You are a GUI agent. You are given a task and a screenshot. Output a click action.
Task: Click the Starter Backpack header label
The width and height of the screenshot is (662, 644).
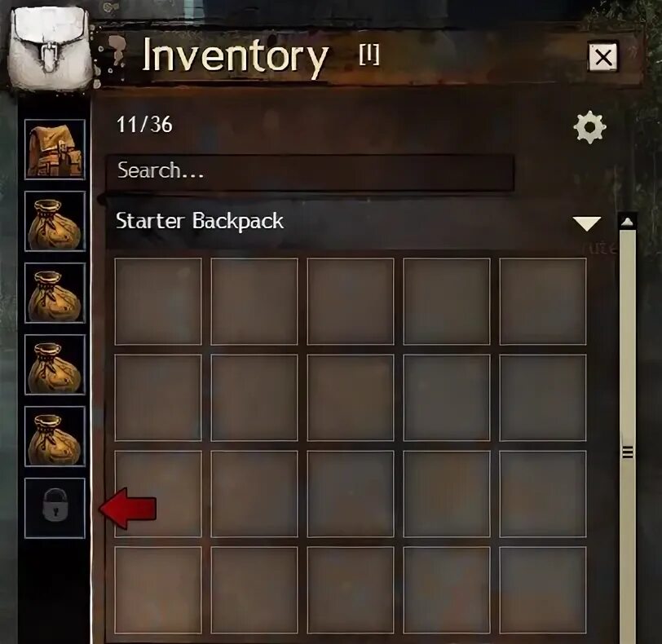click(200, 221)
